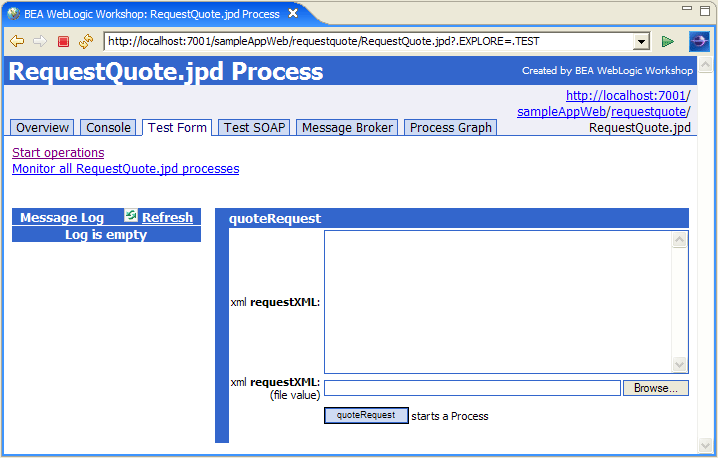Click the globe icon on the editor tab
This screenshot has width=718, height=458.
click(x=13, y=14)
